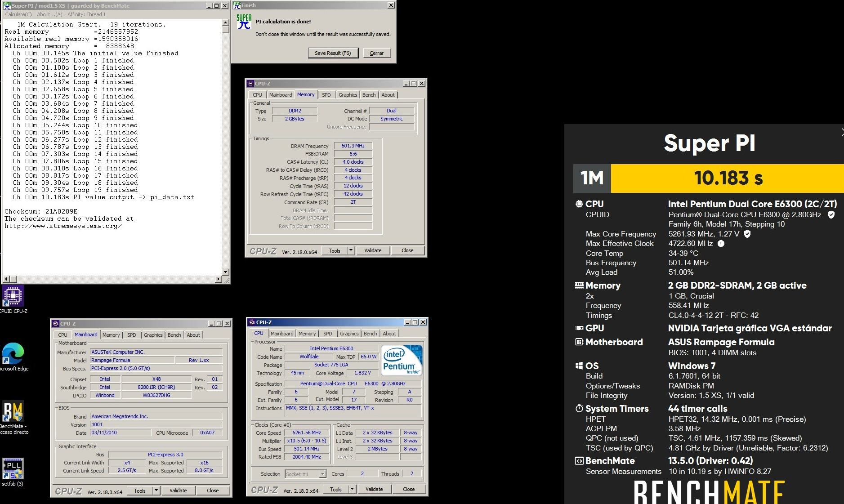Click the Core Speed 5261.56 MHz value

pos(307,433)
